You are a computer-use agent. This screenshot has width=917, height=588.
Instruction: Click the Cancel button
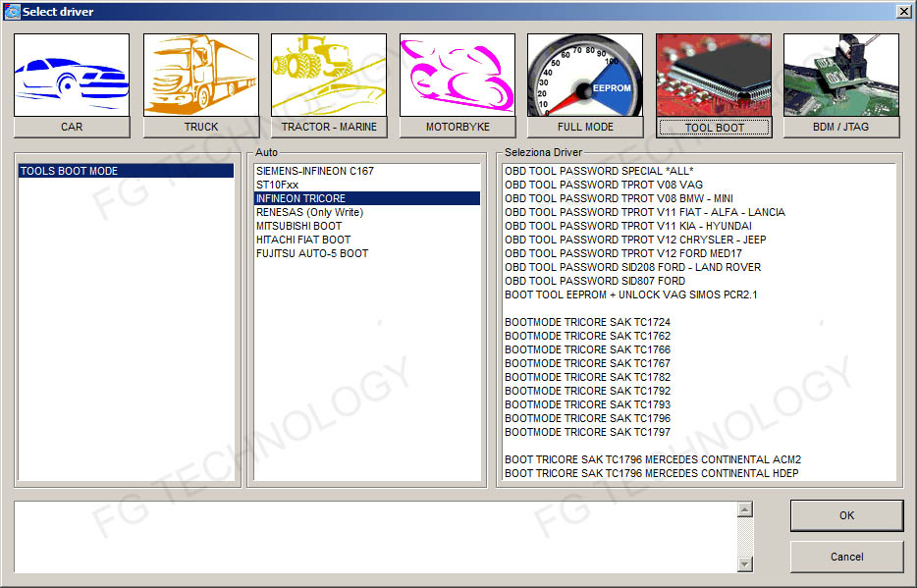pyautogui.click(x=846, y=557)
